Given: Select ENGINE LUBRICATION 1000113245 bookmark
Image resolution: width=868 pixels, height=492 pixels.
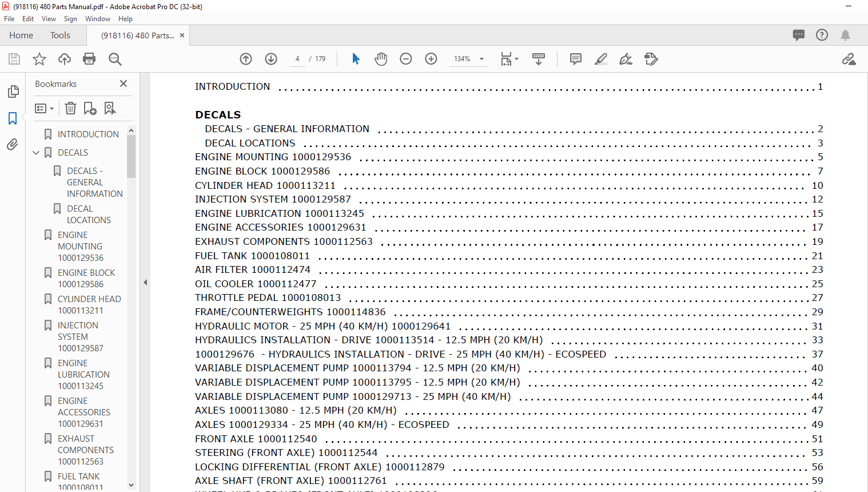Looking at the screenshot, I should coord(83,375).
